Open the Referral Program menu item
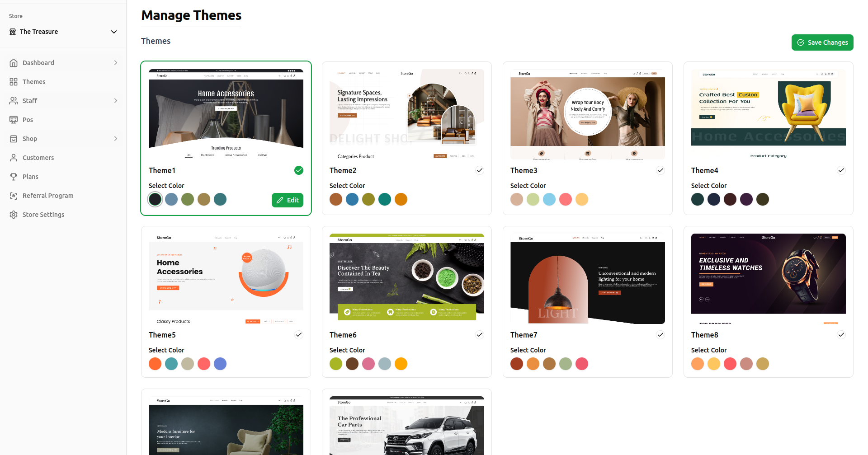The width and height of the screenshot is (868, 455). click(48, 196)
